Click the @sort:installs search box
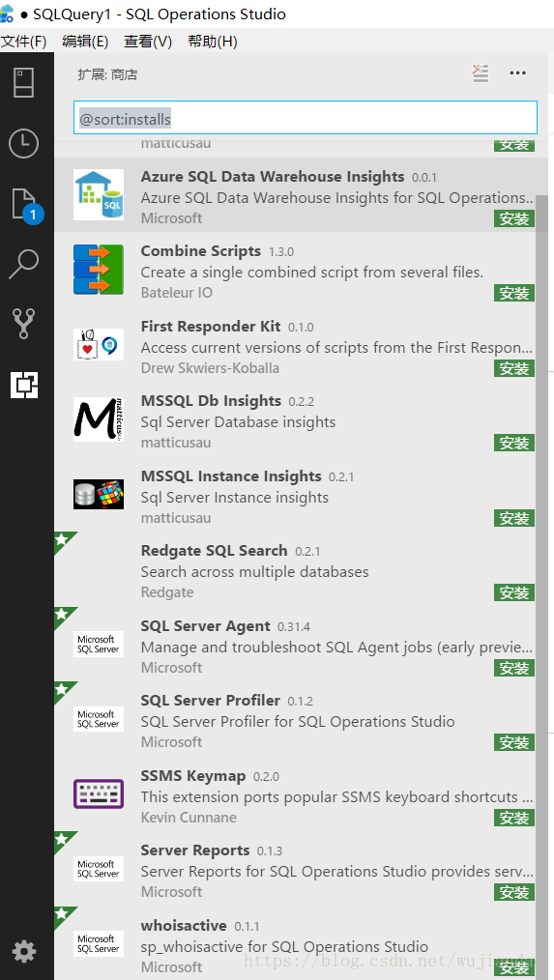Image resolution: width=554 pixels, height=980 pixels. (x=306, y=118)
